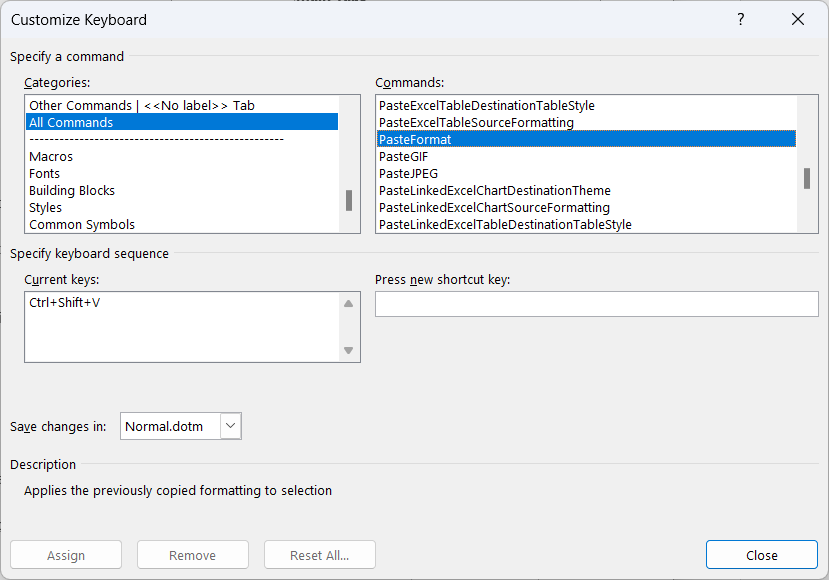Select the PasteJPEG command
The width and height of the screenshot is (829, 580).
pyautogui.click(x=409, y=174)
